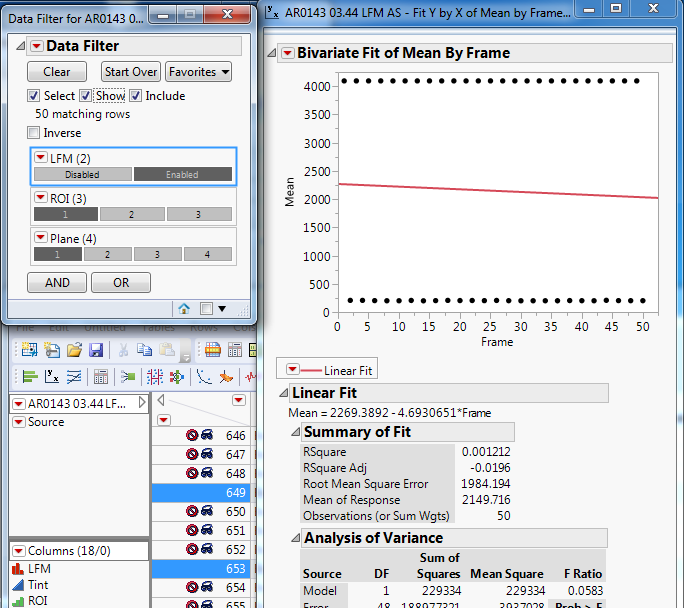684x608 pixels.
Task: Open the Linear Fit legend red triangle menu
Action: (x=293, y=370)
